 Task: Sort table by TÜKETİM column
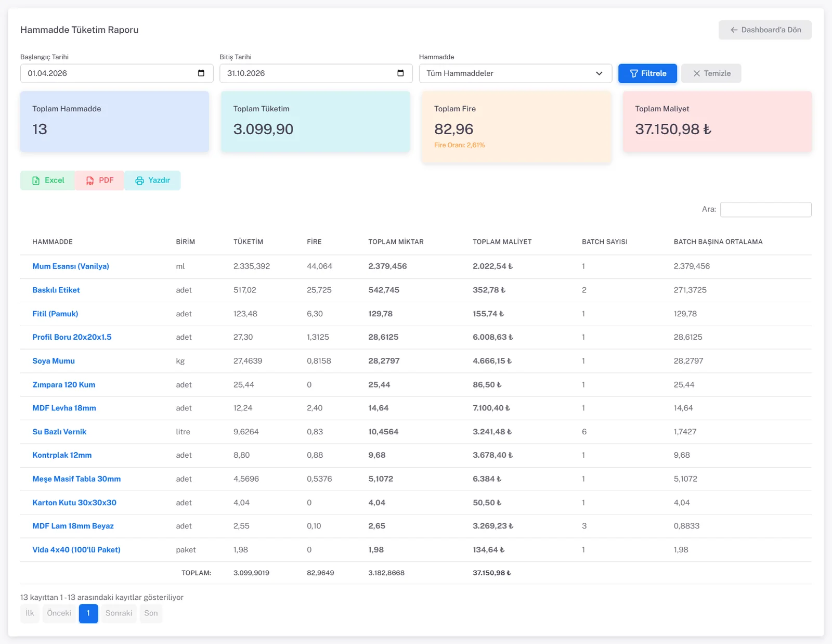(248, 242)
